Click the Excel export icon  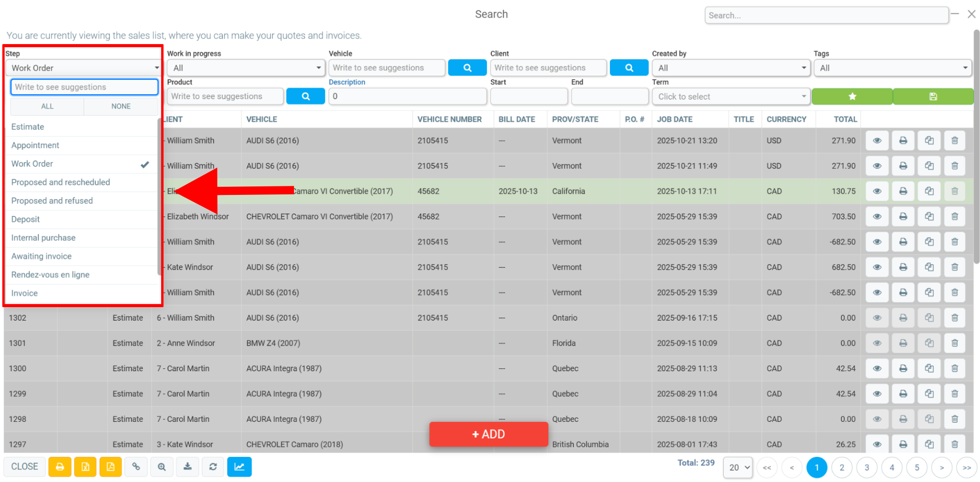(85, 467)
